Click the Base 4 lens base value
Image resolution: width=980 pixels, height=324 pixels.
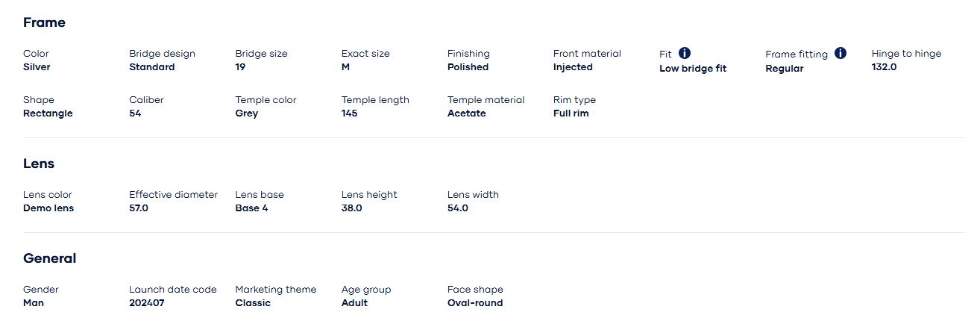pyautogui.click(x=251, y=208)
